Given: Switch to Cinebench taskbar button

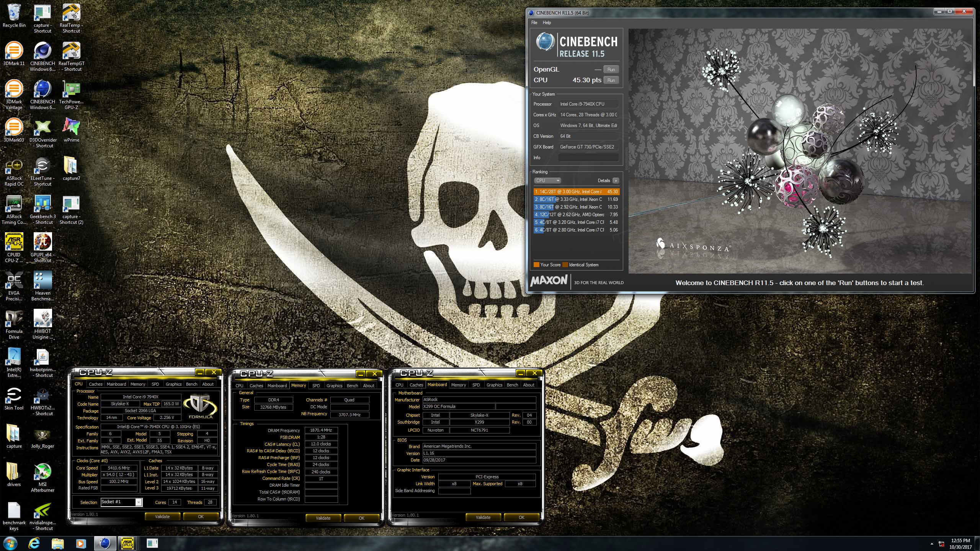Looking at the screenshot, I should tap(105, 543).
